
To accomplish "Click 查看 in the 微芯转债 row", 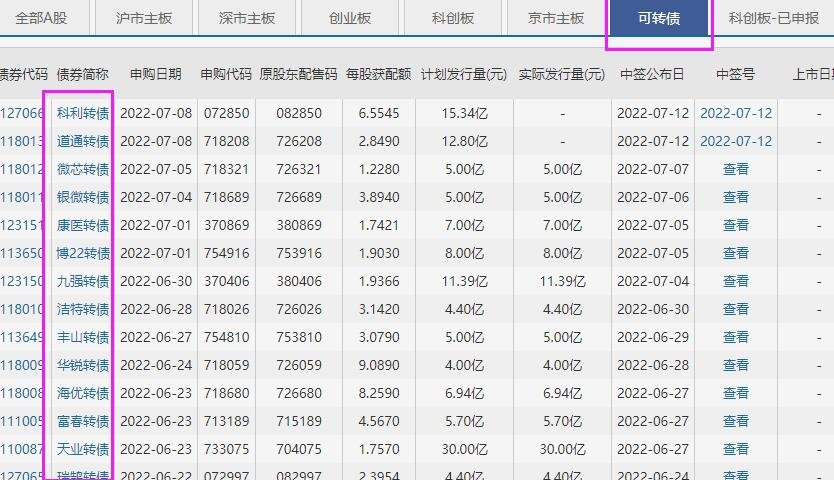I will tap(736, 169).
